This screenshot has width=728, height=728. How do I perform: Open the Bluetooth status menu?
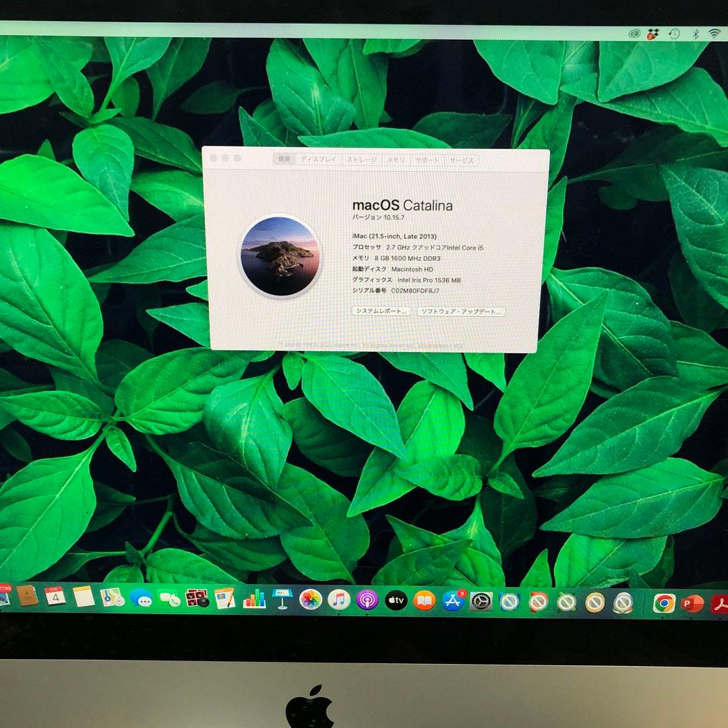[695, 32]
